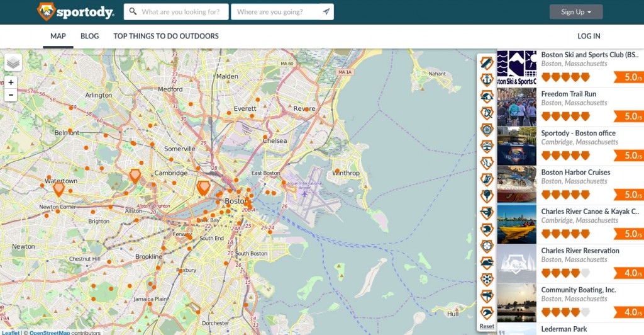The image size is (644, 335).
Task: Select the golf ball filter icon
Action: tap(487, 196)
